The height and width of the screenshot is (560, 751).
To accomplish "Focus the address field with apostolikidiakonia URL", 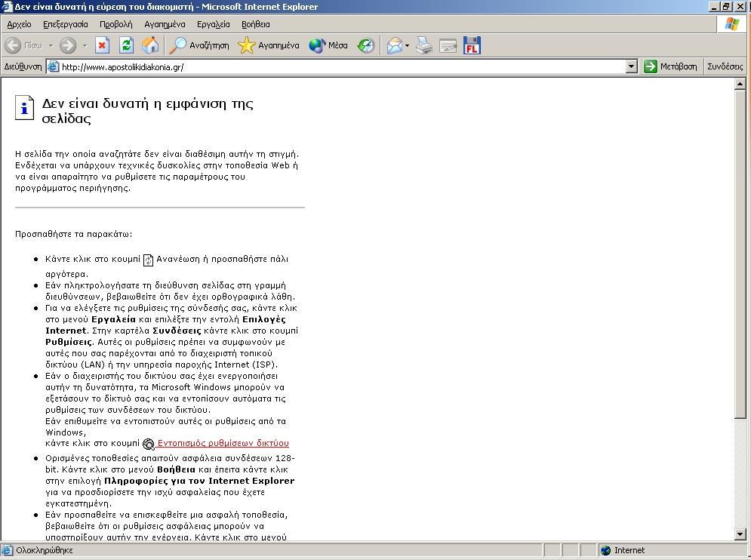I will click(343, 67).
